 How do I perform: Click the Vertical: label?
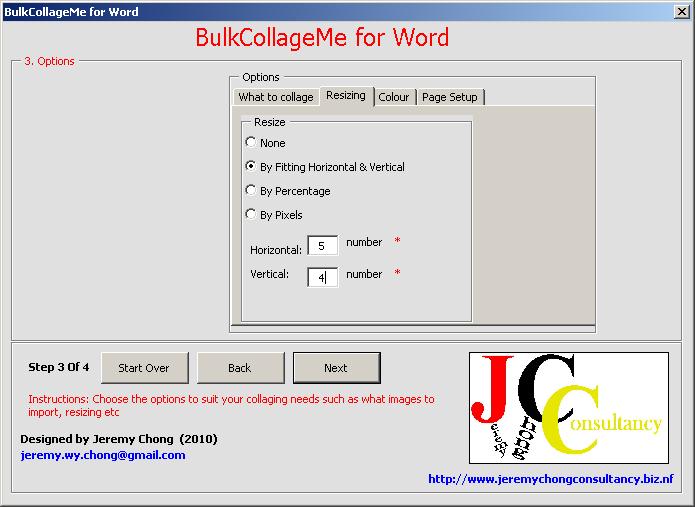pyautogui.click(x=269, y=274)
